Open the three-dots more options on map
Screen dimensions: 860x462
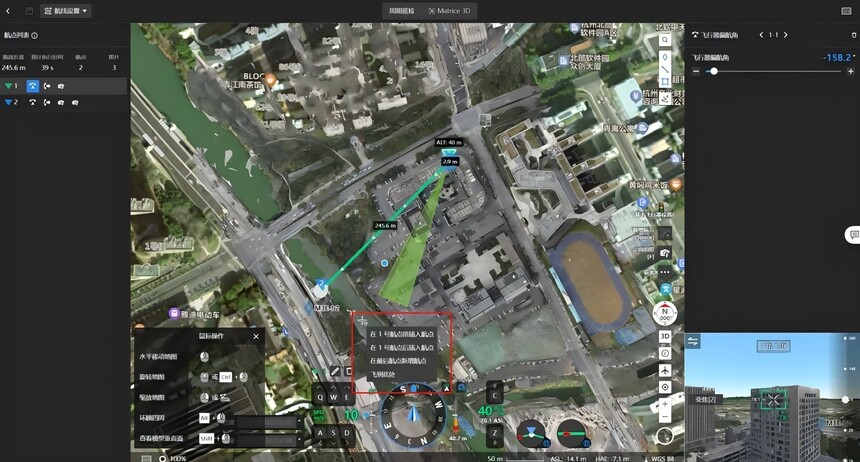point(665,272)
